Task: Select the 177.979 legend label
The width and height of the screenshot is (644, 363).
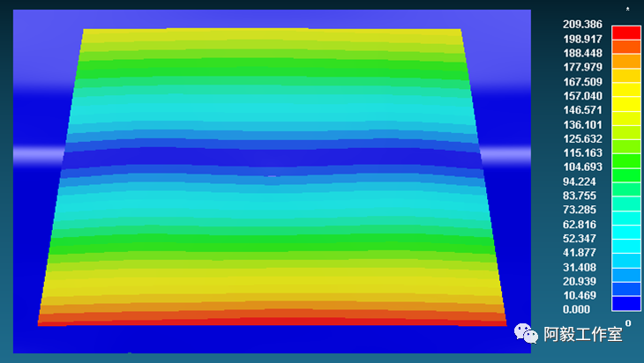Action: click(x=582, y=67)
